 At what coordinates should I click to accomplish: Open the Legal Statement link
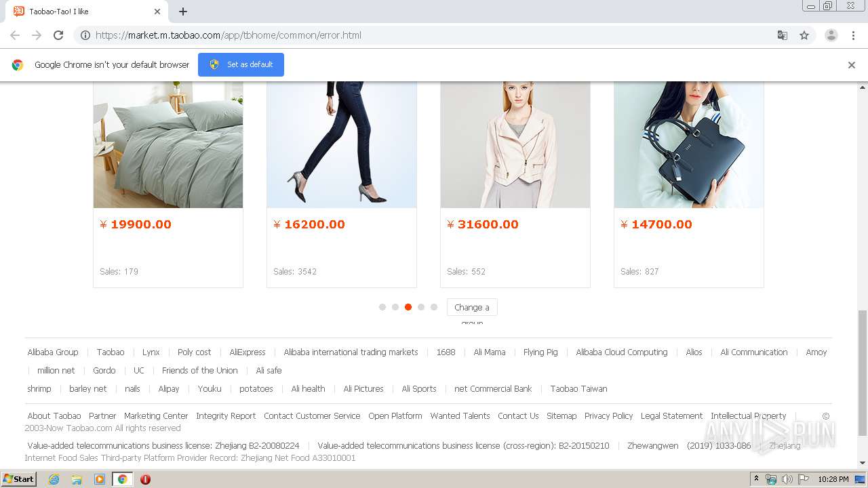(671, 416)
